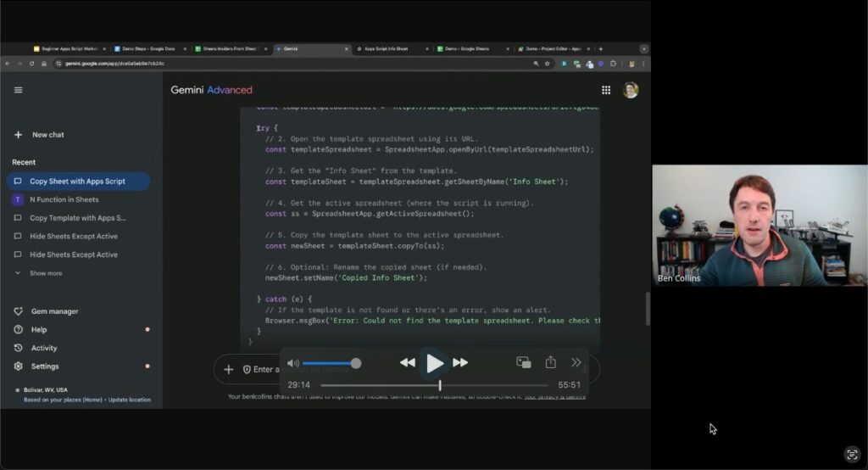This screenshot has width=868, height=470.
Task: Open the Help menu in the sidebar
Action: (x=31, y=330)
